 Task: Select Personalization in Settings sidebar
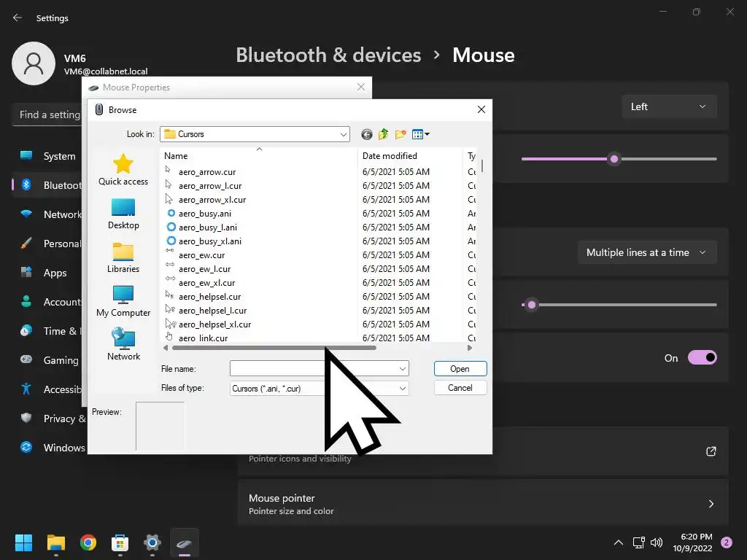(47, 244)
